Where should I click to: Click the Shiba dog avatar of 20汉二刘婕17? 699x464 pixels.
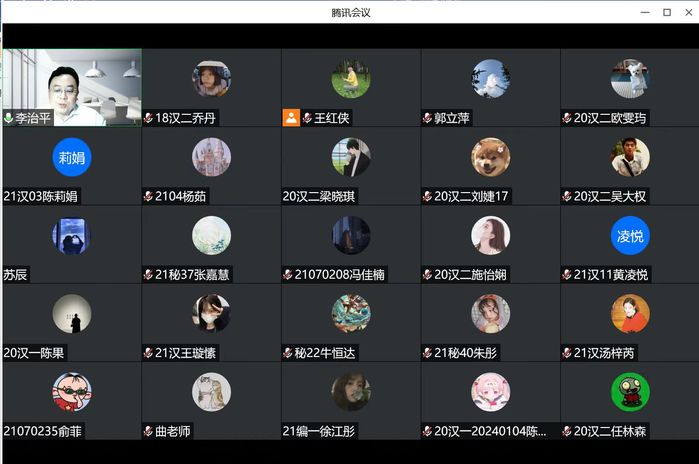(490, 157)
